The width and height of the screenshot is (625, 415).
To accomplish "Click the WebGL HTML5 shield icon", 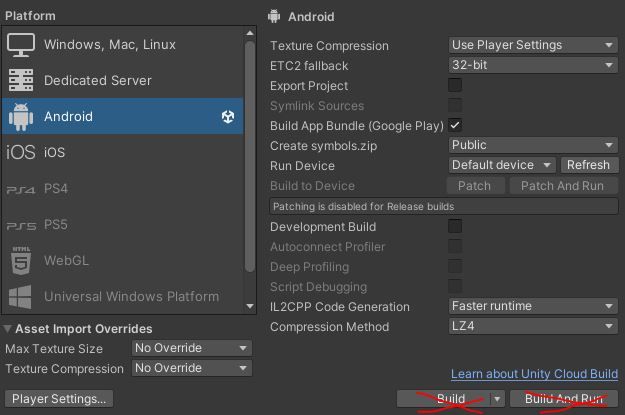I will coord(21,261).
